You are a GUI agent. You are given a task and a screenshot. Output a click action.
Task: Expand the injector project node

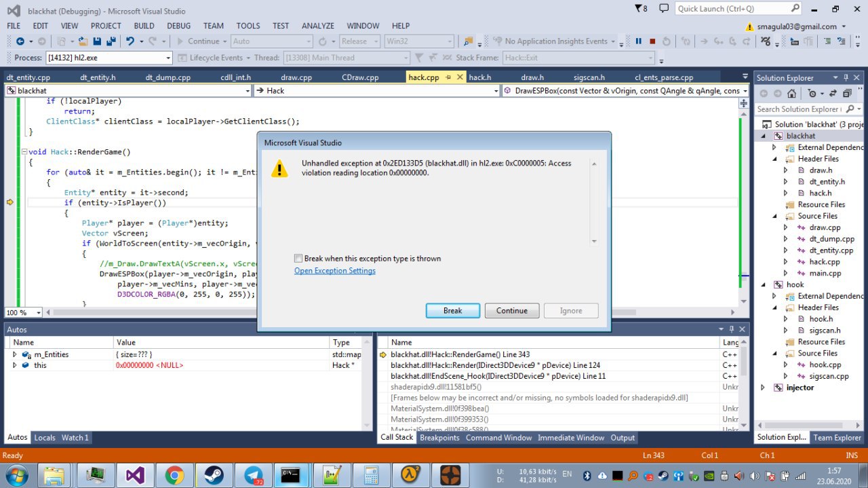[x=763, y=388]
